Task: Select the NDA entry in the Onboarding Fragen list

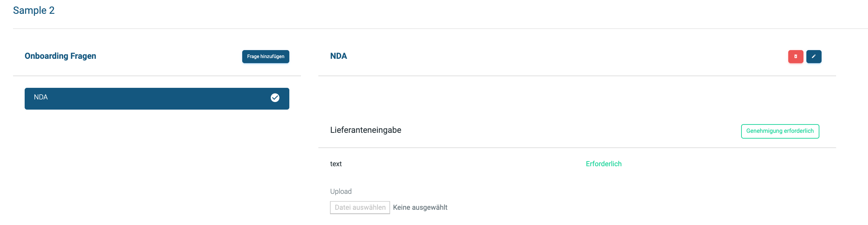Action: click(x=157, y=99)
